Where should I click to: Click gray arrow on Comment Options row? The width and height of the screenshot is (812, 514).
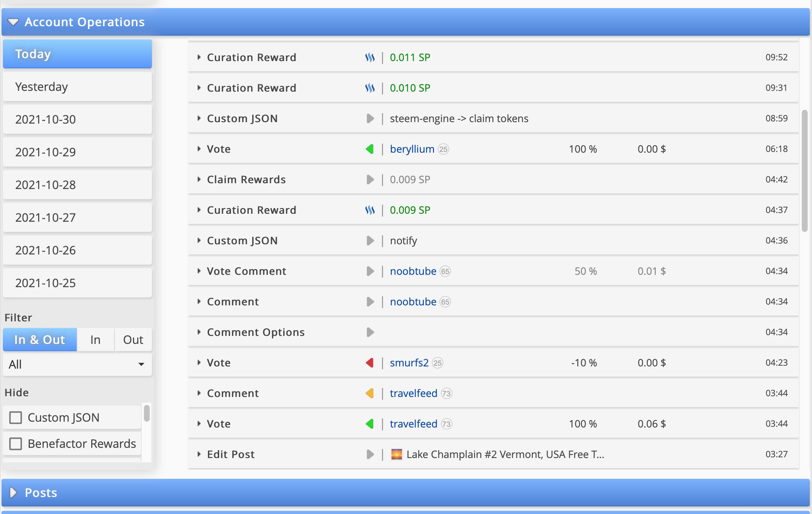tap(370, 332)
